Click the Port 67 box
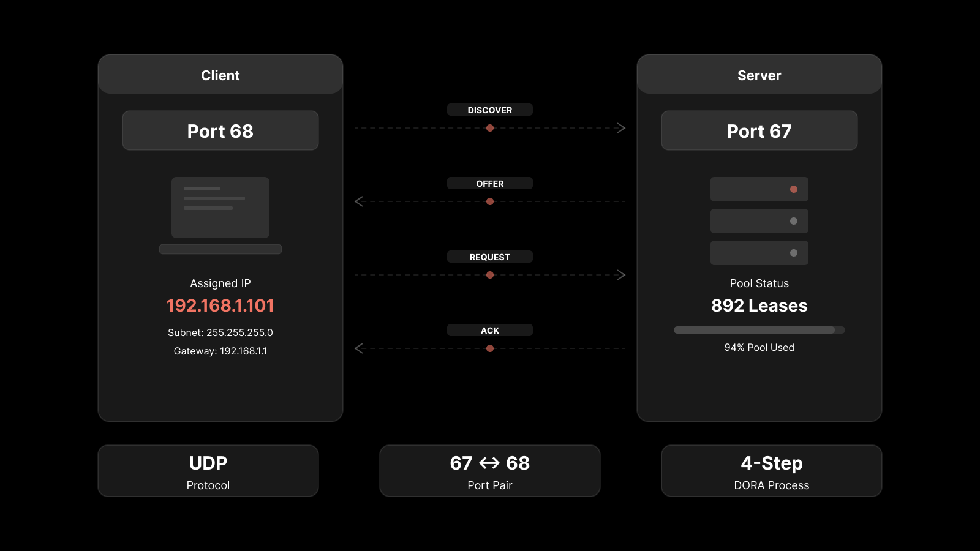Screen dimensions: 980x551 (x=759, y=131)
